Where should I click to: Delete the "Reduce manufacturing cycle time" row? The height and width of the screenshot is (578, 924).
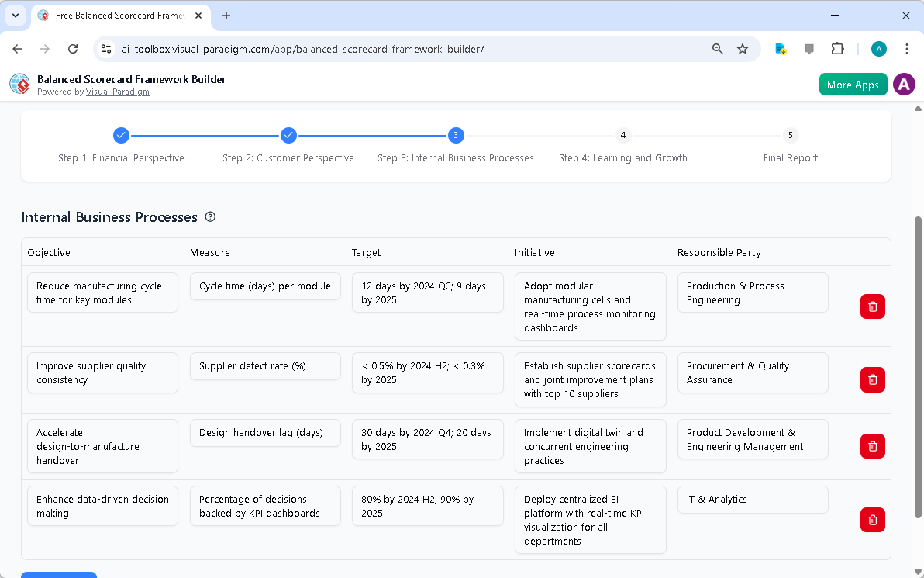[x=872, y=306]
